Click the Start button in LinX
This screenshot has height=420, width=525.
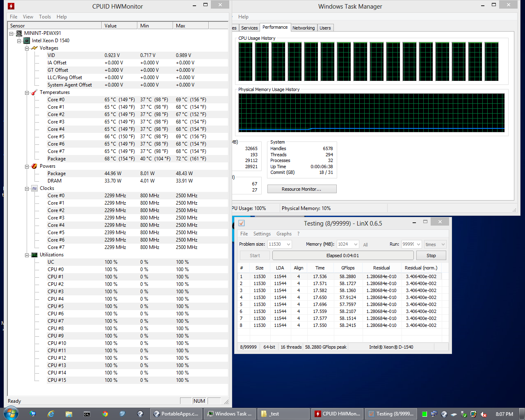point(255,256)
